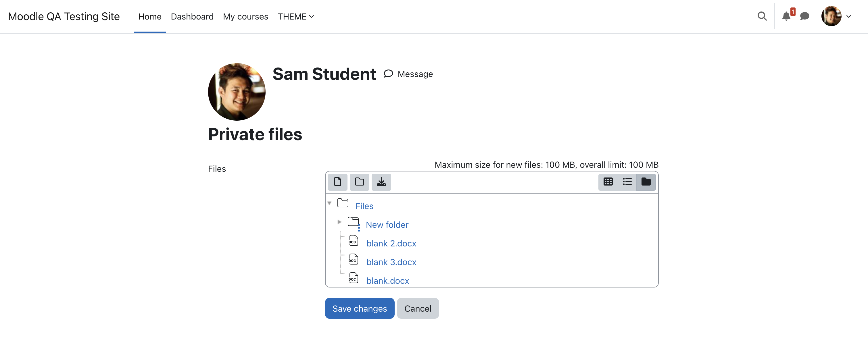Click the 'Private files' heading

[255, 134]
